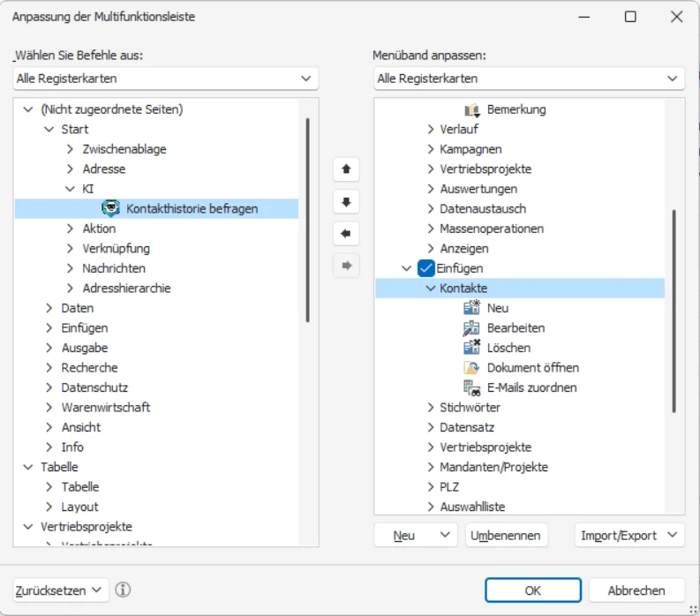Expand the Datenschutz tab node
Screen dimensions: 700x616
[49, 387]
